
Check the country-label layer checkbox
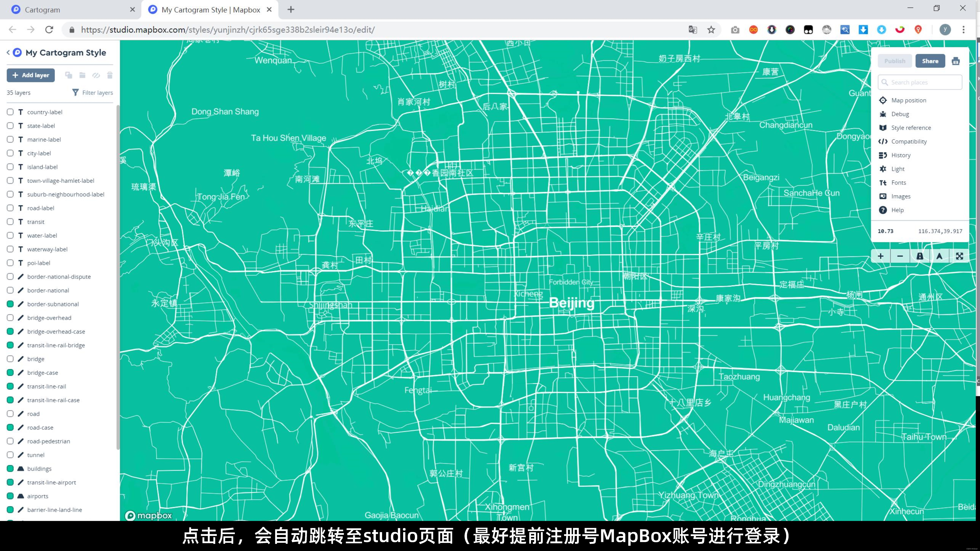pos(10,112)
